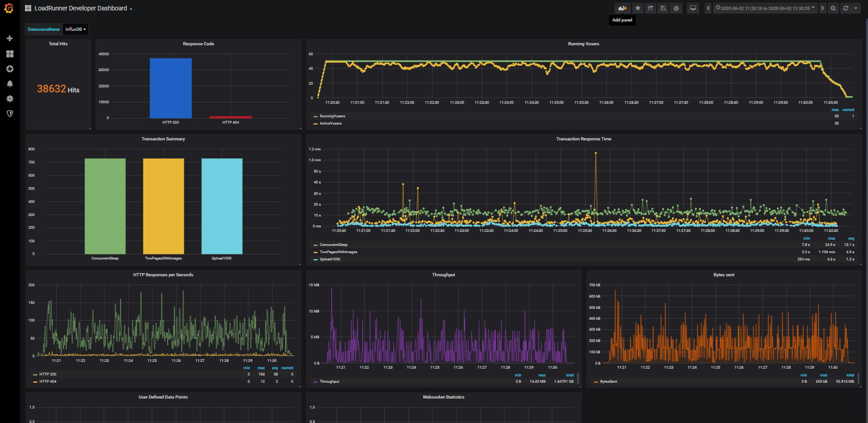868x423 pixels.
Task: Open the Explore compass icon
Action: (10, 69)
